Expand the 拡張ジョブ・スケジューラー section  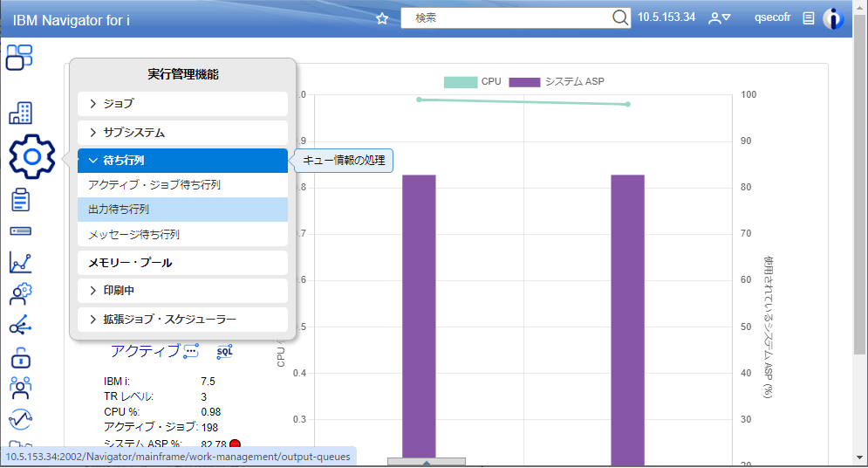182,320
